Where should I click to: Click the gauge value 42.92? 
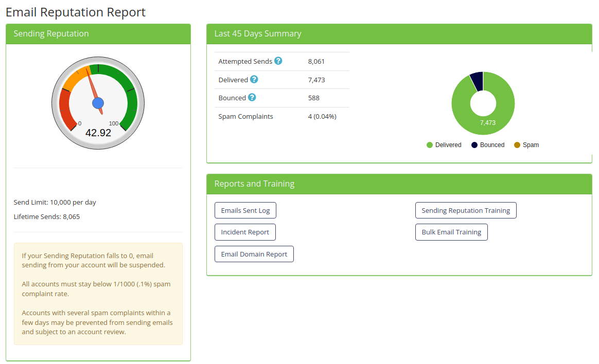[98, 133]
